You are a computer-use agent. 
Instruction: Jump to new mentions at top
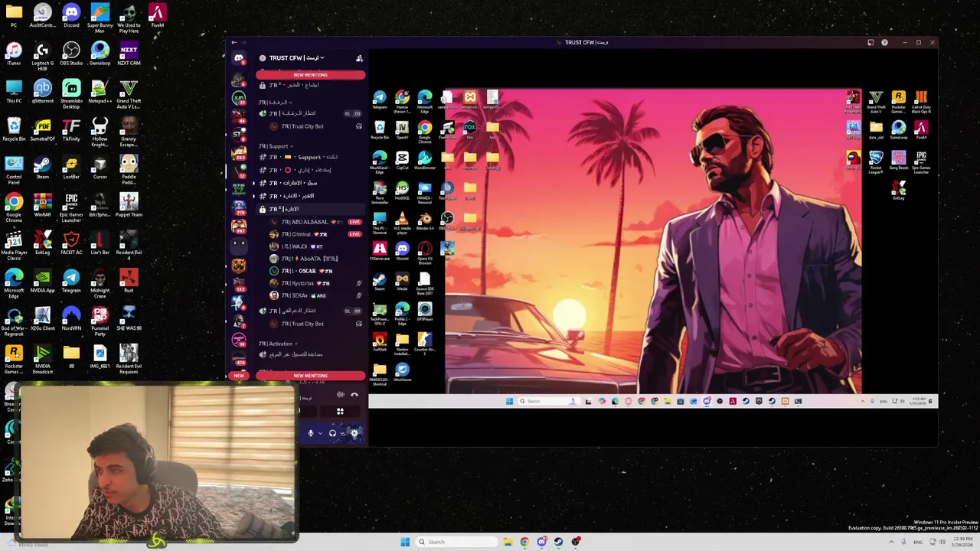point(310,75)
